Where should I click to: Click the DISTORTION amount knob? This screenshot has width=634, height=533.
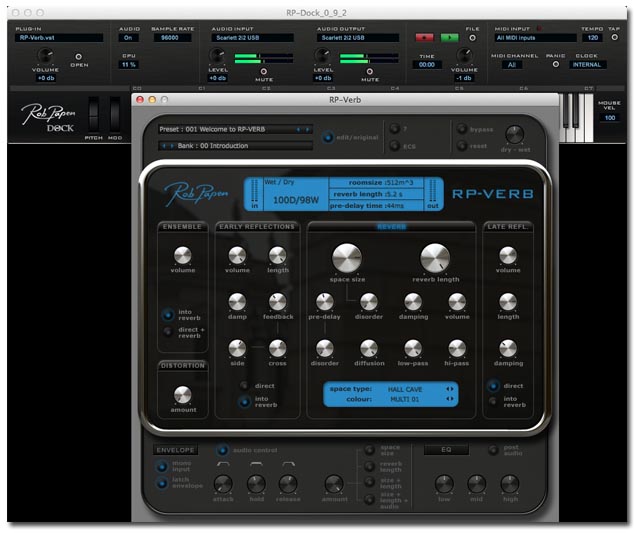pos(182,395)
